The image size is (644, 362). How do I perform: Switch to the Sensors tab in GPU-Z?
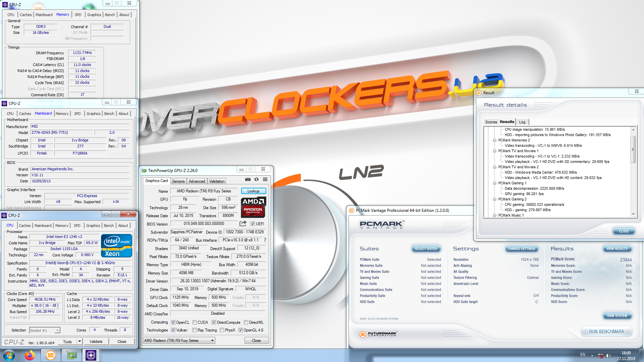click(x=178, y=181)
